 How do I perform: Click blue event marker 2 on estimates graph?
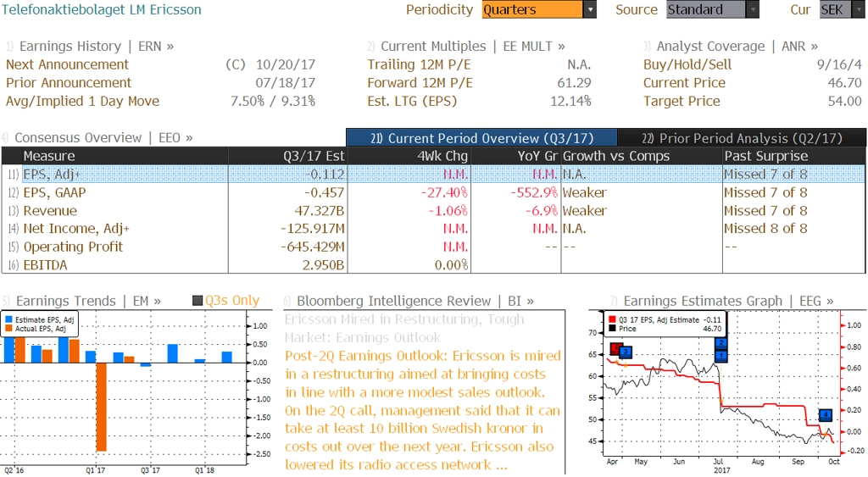tap(721, 343)
